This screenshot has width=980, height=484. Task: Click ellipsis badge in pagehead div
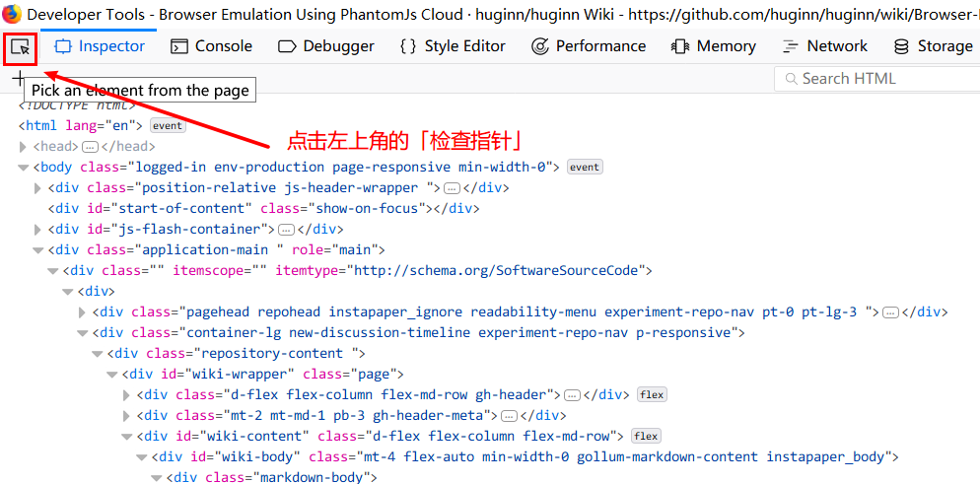click(x=890, y=312)
